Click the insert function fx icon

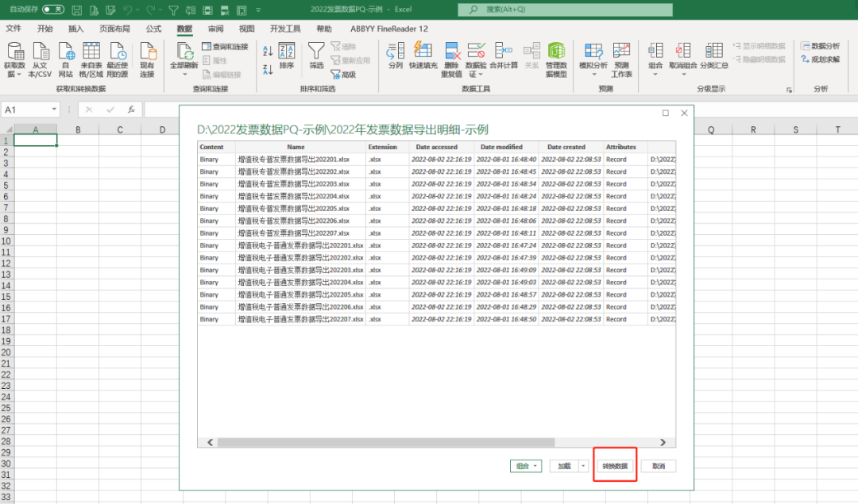(131, 110)
